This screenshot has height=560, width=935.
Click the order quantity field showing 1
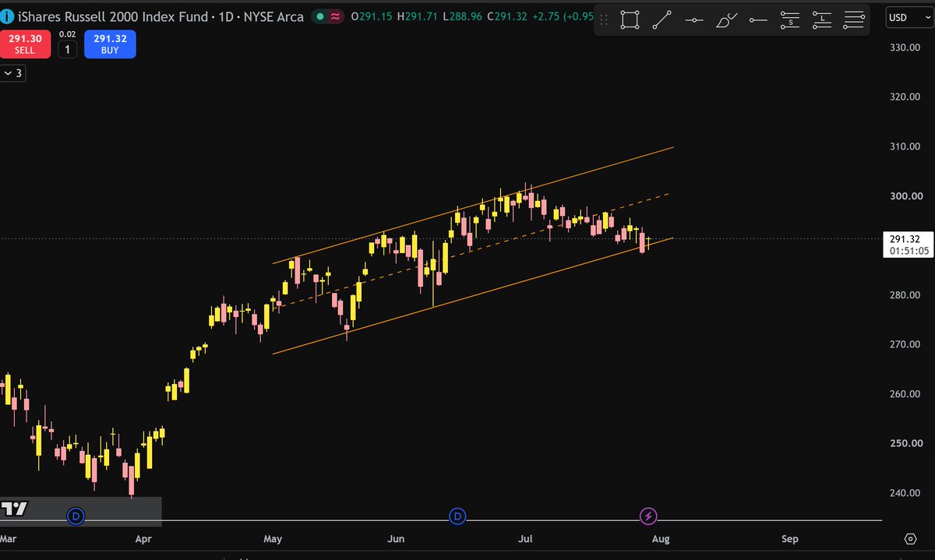pyautogui.click(x=68, y=50)
